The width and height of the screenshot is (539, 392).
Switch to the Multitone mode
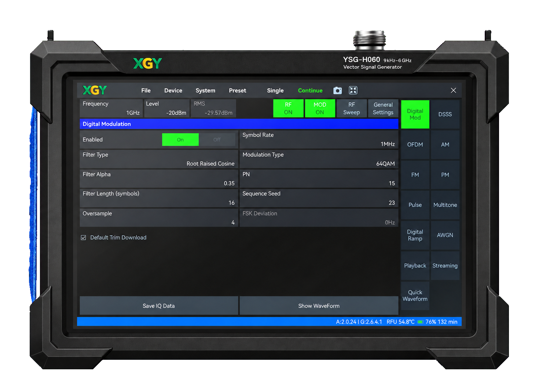coord(445,205)
